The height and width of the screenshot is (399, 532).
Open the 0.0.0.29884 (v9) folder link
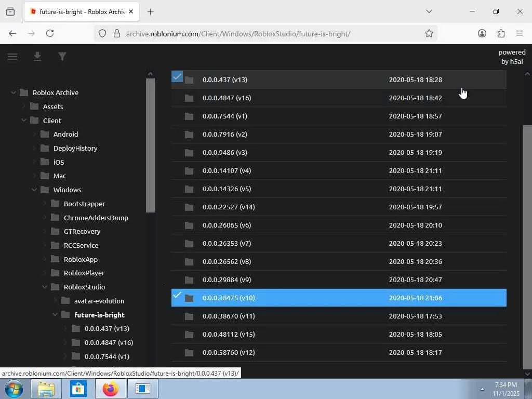click(x=227, y=280)
